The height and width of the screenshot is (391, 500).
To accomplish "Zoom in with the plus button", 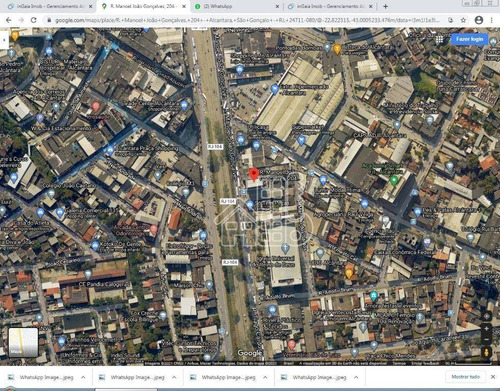I will [x=486, y=329].
